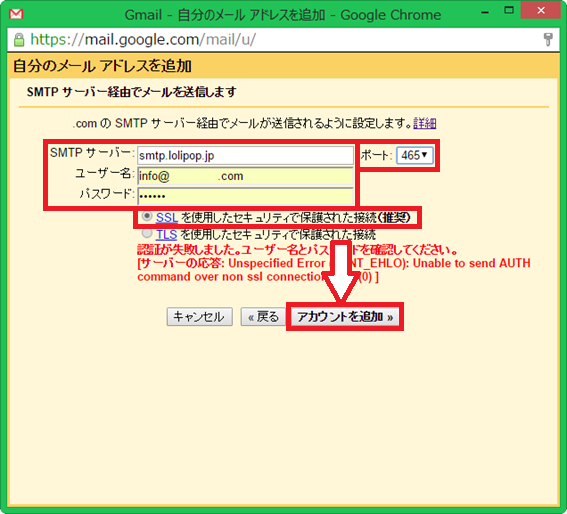
Task: Close the Chrome popup window
Action: point(541,10)
